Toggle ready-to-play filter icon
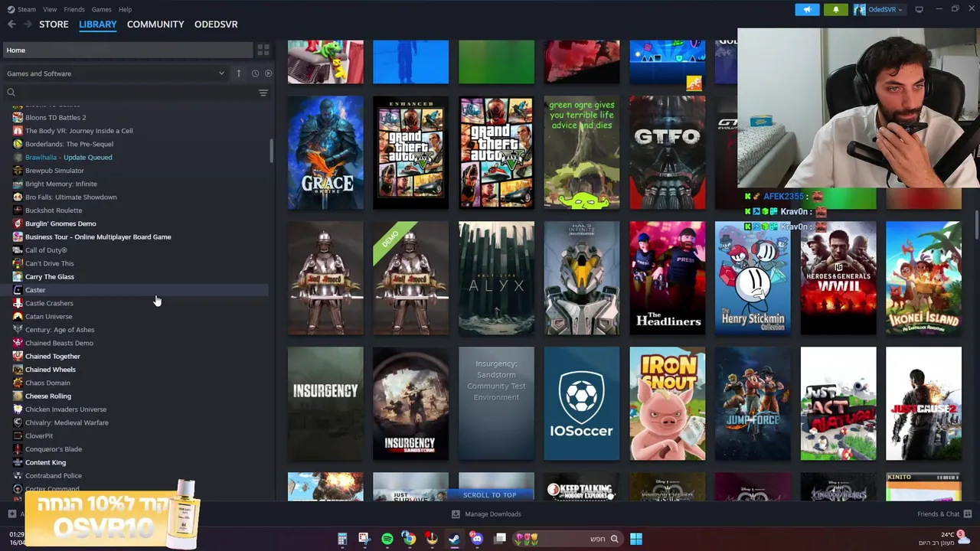The image size is (980, 551). tap(268, 73)
